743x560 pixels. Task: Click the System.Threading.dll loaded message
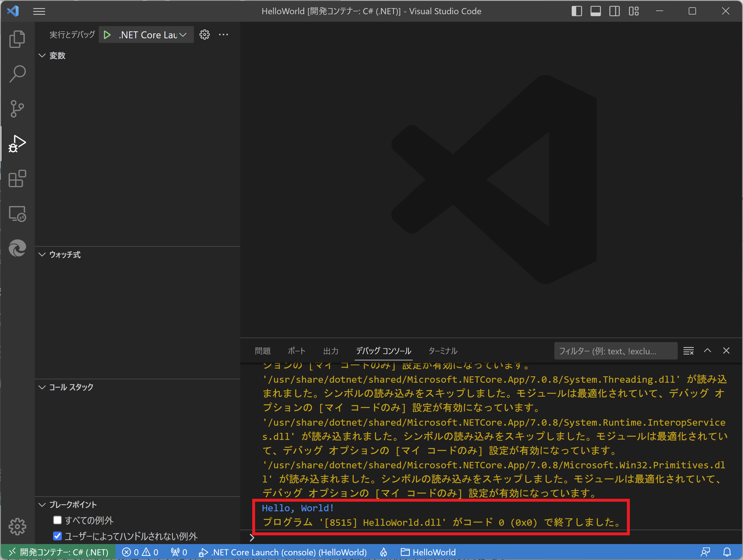tap(495, 393)
